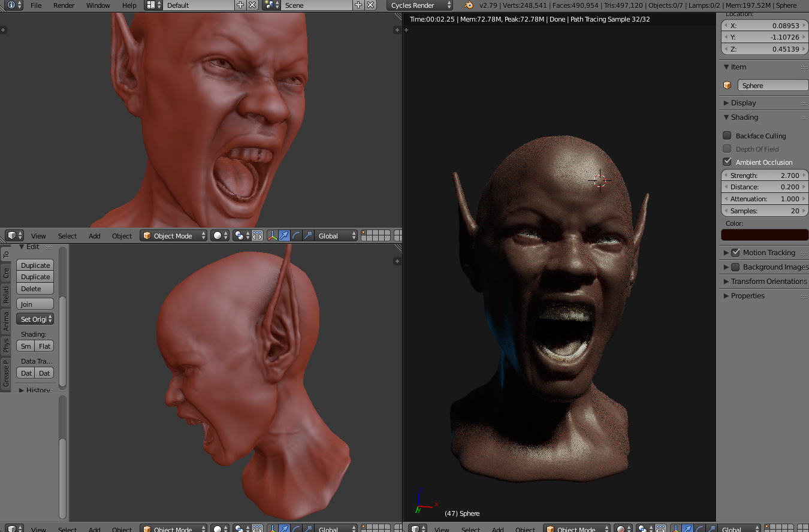Open the Window menu
Screen dimensions: 809x532
click(98, 5)
